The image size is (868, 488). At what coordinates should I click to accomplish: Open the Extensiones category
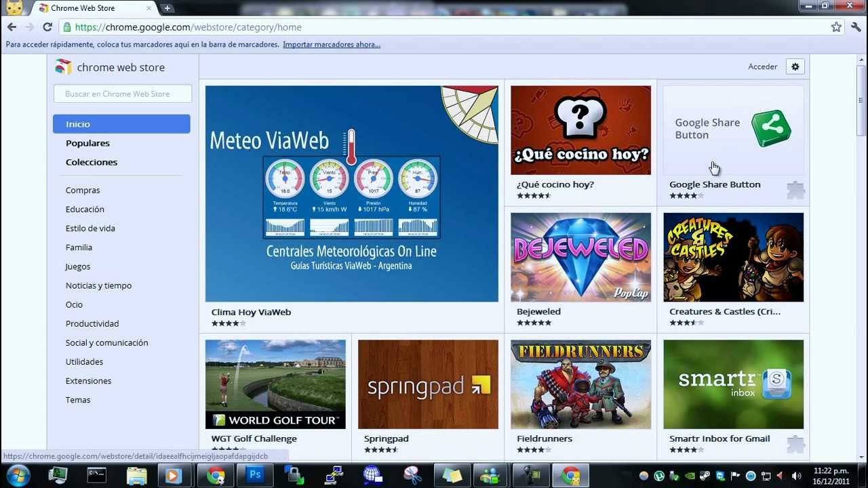pyautogui.click(x=88, y=380)
